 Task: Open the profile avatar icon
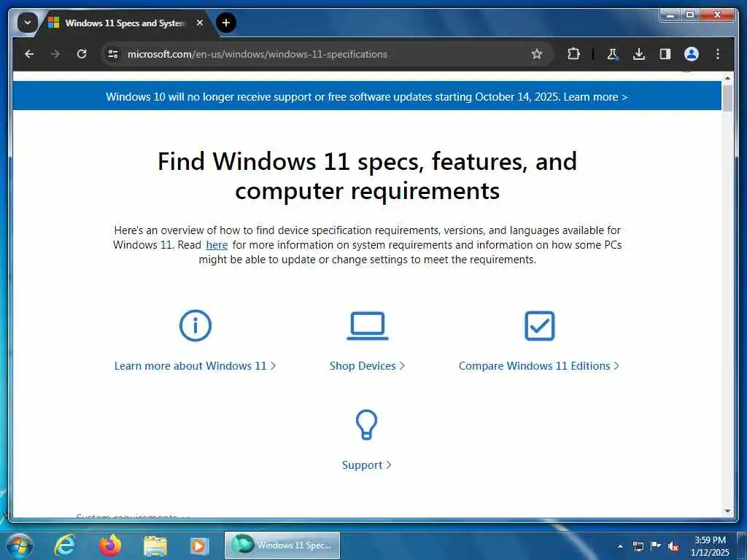tap(692, 54)
